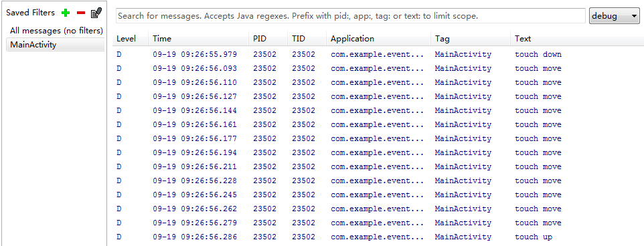Select timestamp 09-19 09:26:56.279
Image resolution: width=644 pixels, height=246 pixels.
click(195, 223)
